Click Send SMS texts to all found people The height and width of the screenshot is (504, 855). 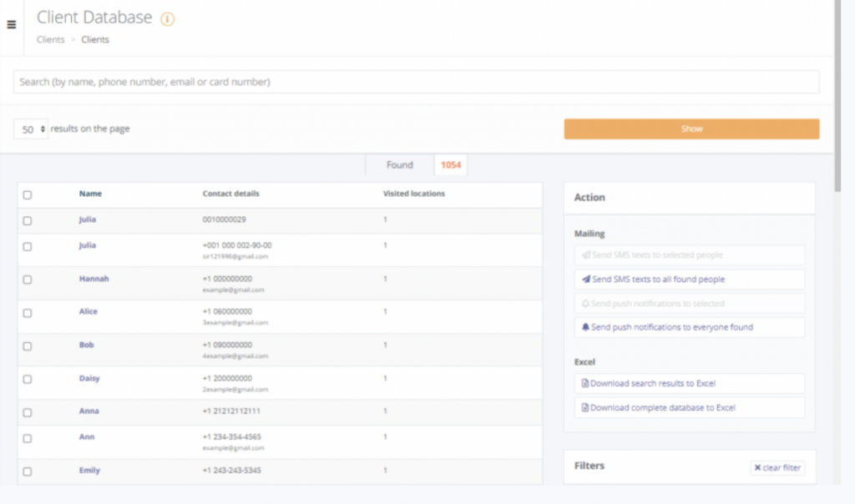pyautogui.click(x=658, y=280)
